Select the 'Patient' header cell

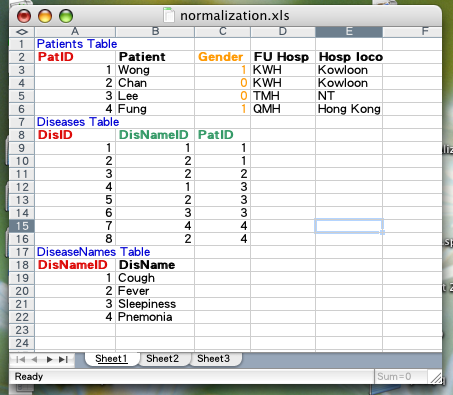click(155, 57)
